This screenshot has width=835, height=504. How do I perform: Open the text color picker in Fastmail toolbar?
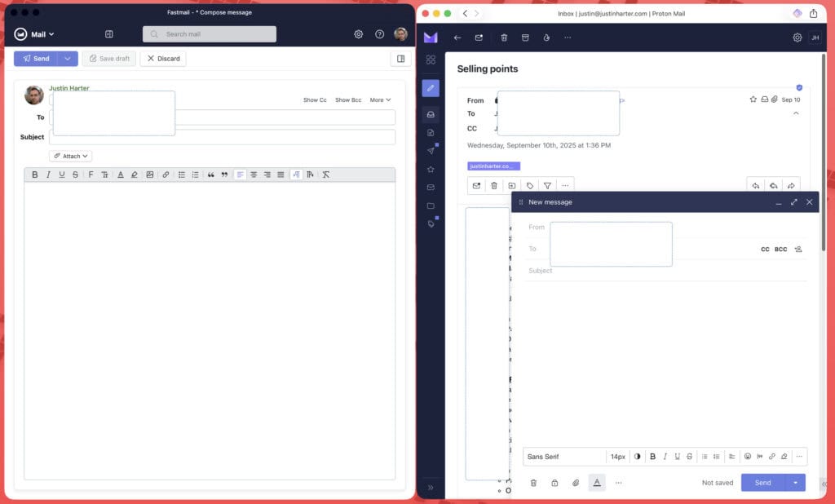(121, 175)
